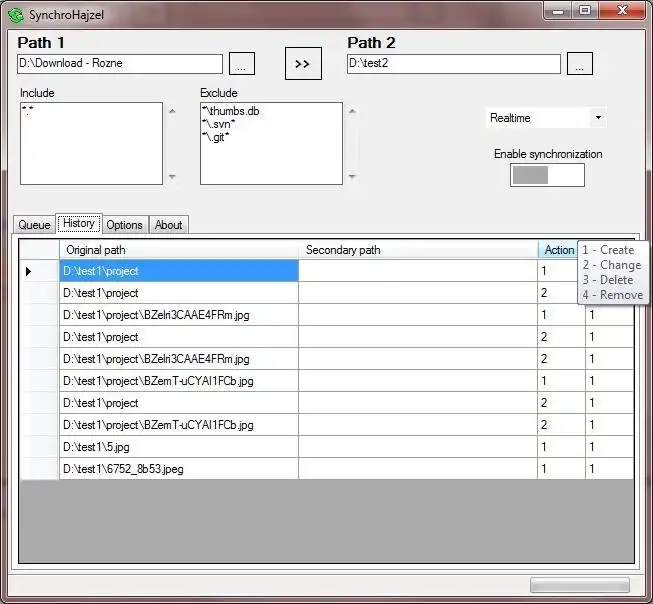Select the *\.git* exclude entry

coord(216,137)
